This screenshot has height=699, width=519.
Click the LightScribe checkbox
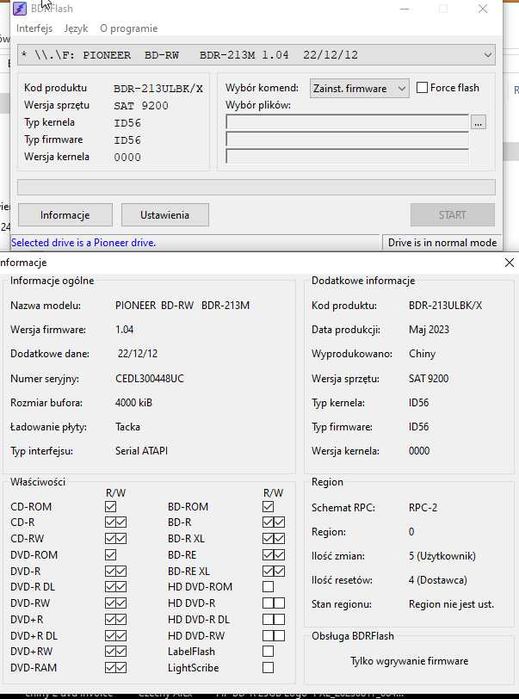(x=268, y=667)
